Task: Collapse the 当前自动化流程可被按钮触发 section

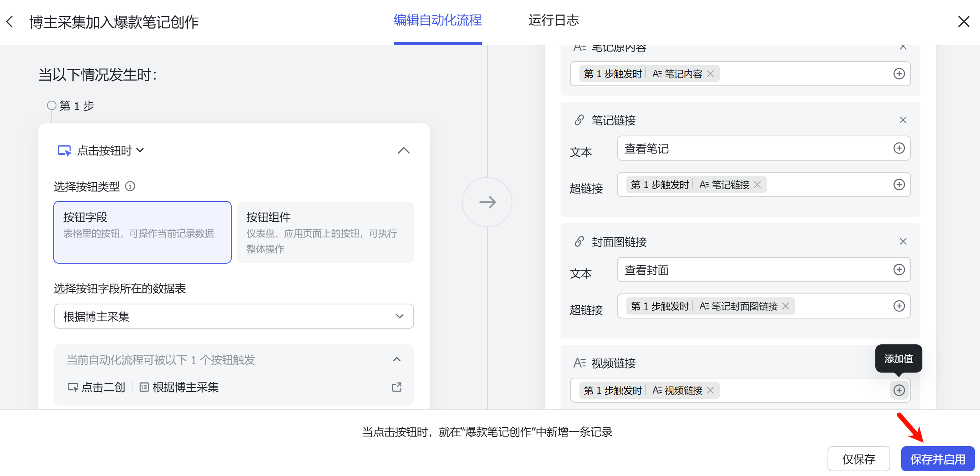Action: pyautogui.click(x=397, y=359)
